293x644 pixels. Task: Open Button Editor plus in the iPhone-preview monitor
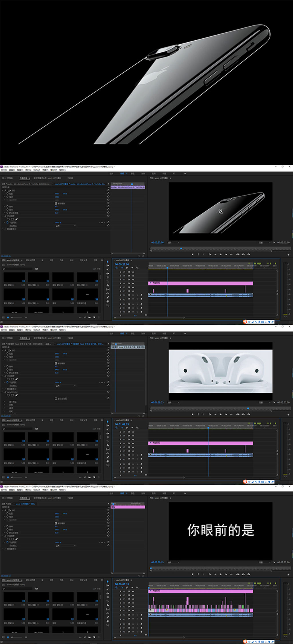288,255
